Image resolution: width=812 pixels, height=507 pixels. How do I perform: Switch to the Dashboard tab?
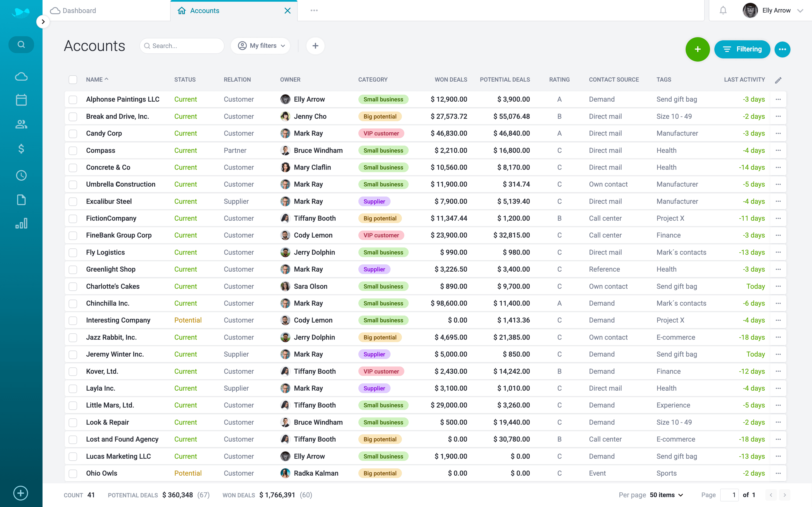click(79, 11)
